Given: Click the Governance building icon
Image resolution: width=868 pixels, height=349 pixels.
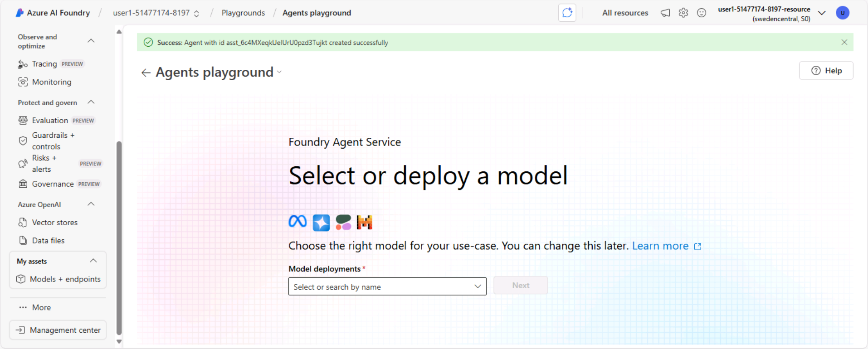Looking at the screenshot, I should (23, 184).
